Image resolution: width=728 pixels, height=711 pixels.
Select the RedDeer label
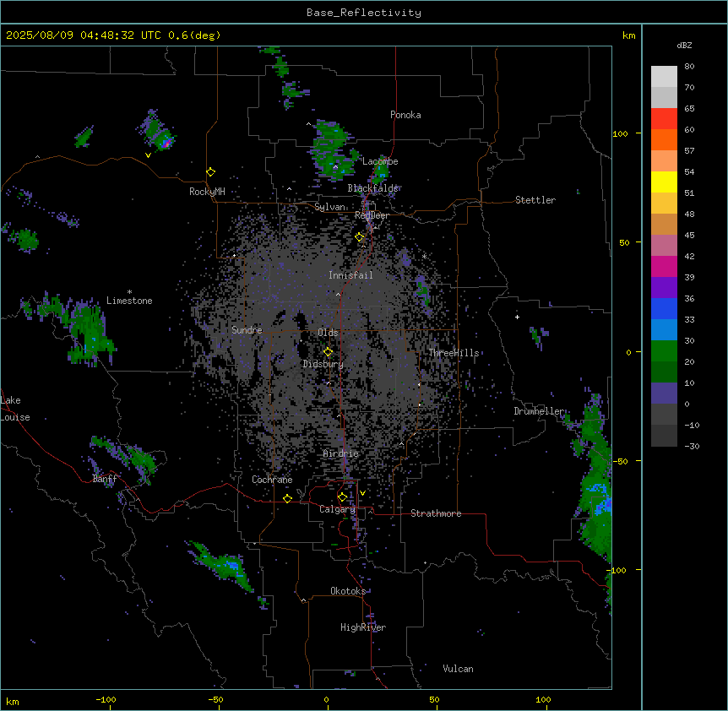[372, 215]
